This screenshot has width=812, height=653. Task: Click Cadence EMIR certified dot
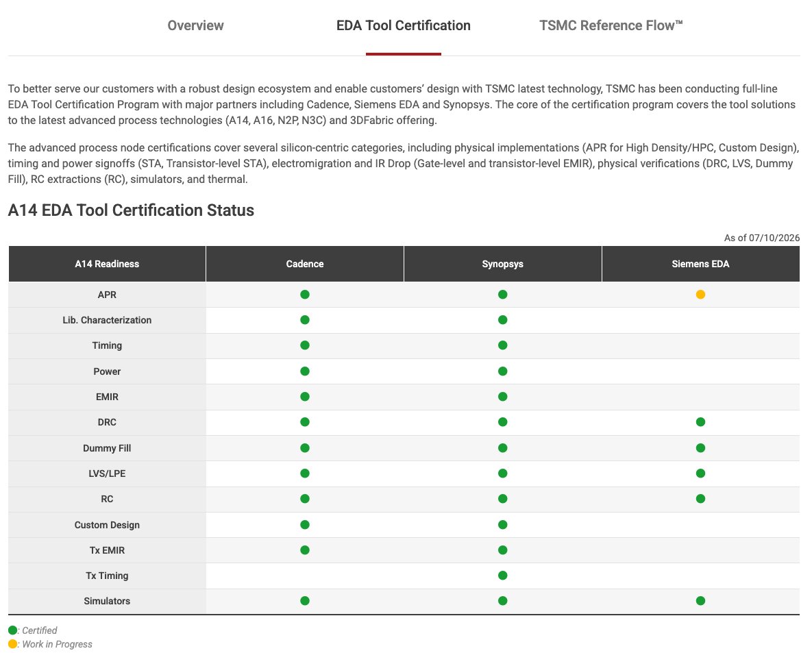coord(305,397)
